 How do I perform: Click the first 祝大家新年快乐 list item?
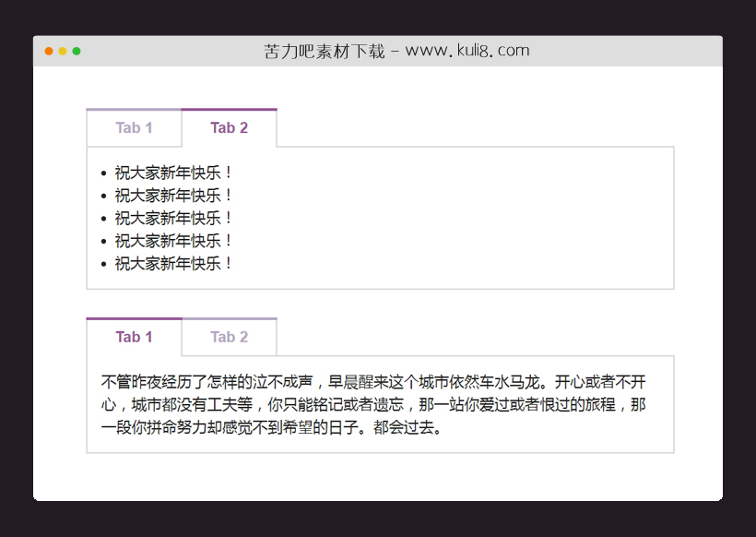click(171, 173)
